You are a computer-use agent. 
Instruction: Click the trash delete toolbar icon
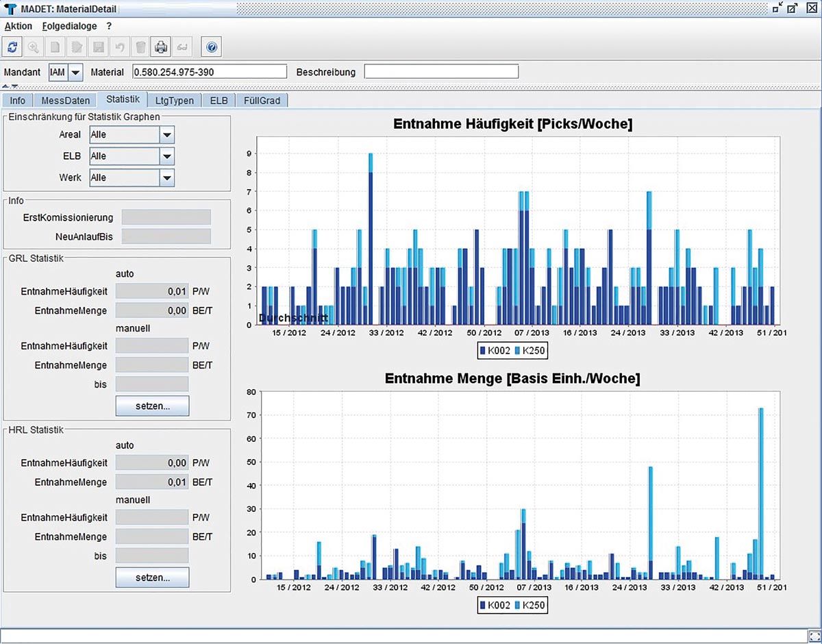[x=140, y=47]
